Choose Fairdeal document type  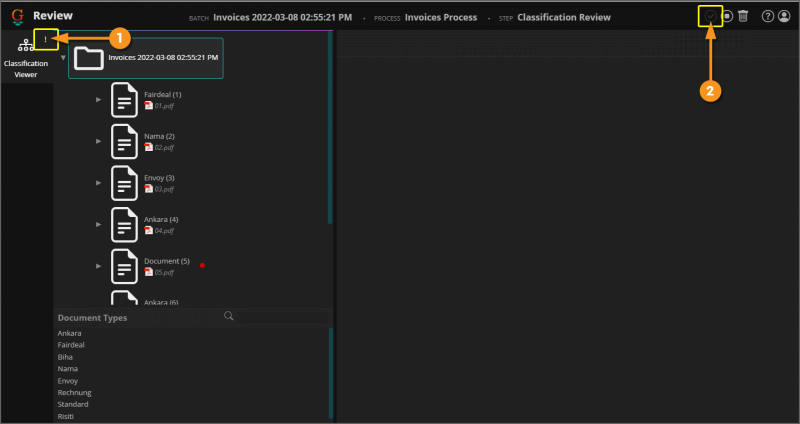pyautogui.click(x=71, y=345)
